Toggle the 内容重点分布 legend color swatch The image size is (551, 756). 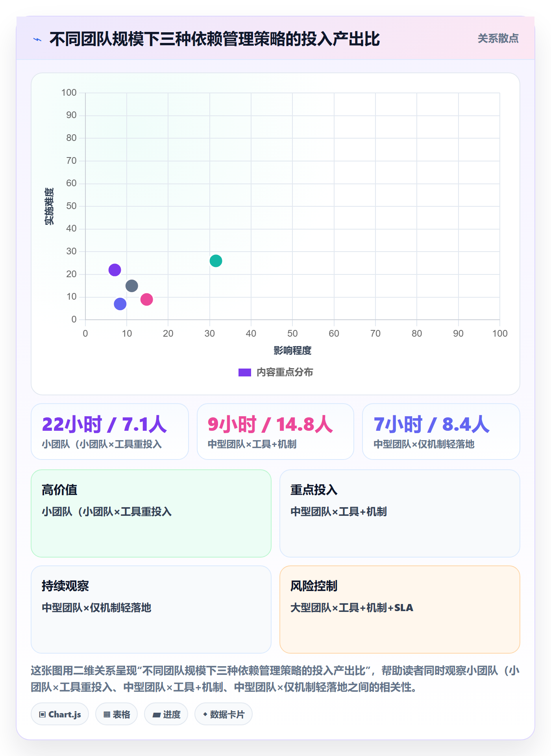[x=244, y=372]
